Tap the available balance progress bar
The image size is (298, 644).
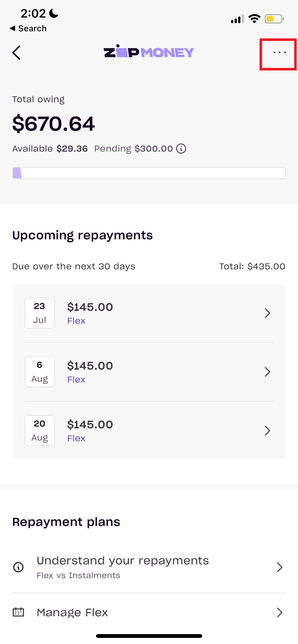point(149,173)
